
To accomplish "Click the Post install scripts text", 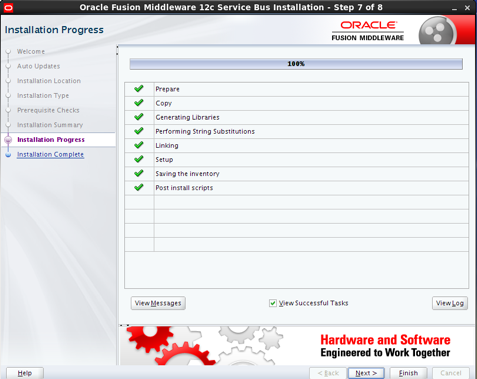I will coord(184,188).
